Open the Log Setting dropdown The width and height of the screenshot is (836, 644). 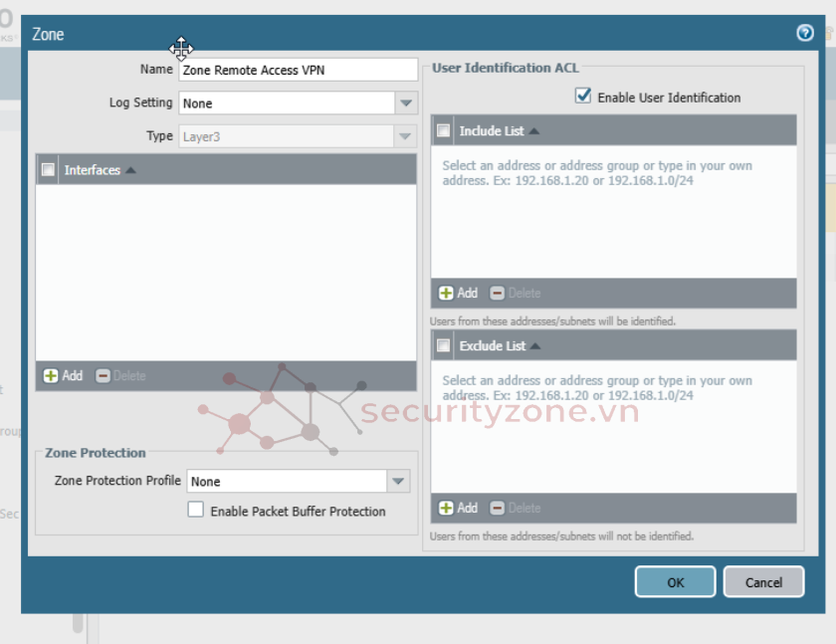pos(405,104)
